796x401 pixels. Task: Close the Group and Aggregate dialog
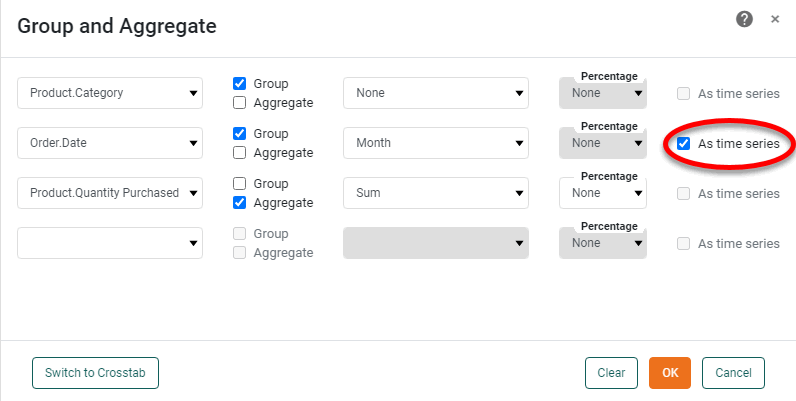775,19
